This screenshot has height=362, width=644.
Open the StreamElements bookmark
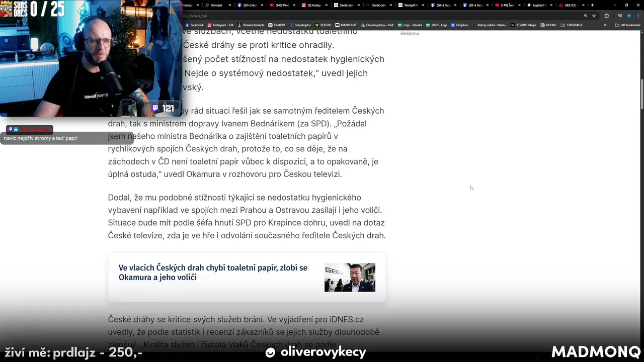[251, 25]
